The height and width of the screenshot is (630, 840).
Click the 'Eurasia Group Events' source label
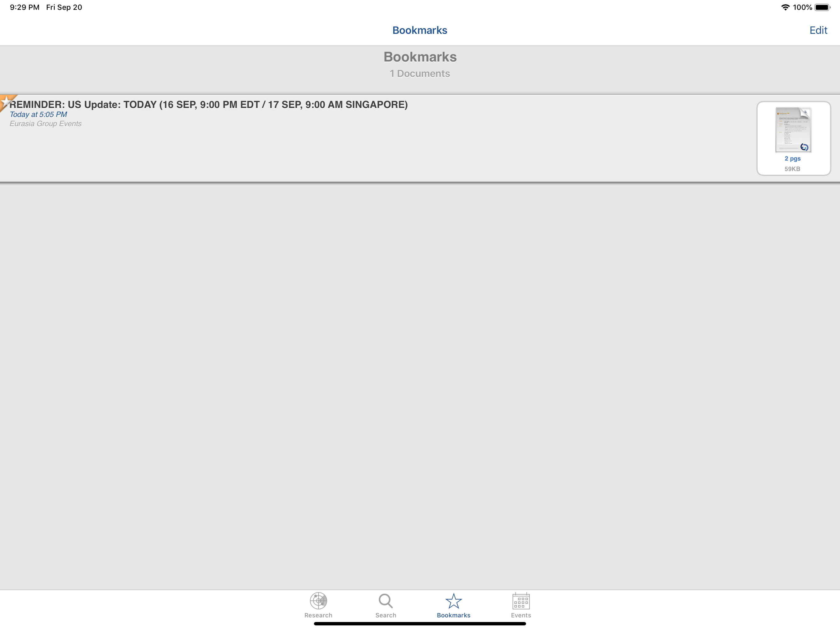click(x=46, y=123)
